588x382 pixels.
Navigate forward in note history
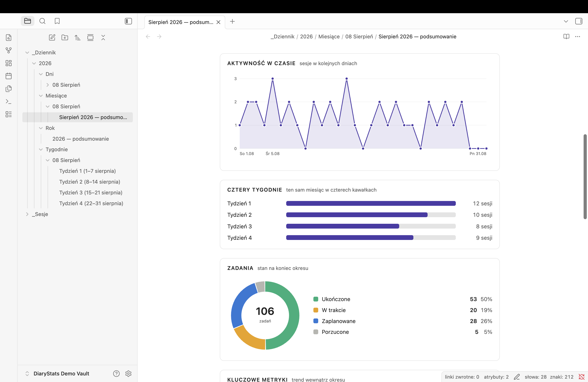coord(159,37)
